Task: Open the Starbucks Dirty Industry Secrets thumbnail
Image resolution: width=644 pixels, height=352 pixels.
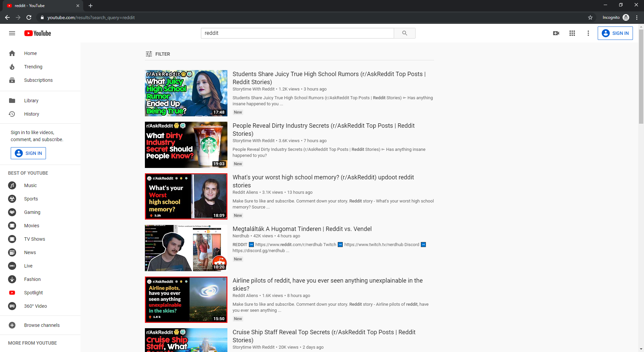Action: 186,145
